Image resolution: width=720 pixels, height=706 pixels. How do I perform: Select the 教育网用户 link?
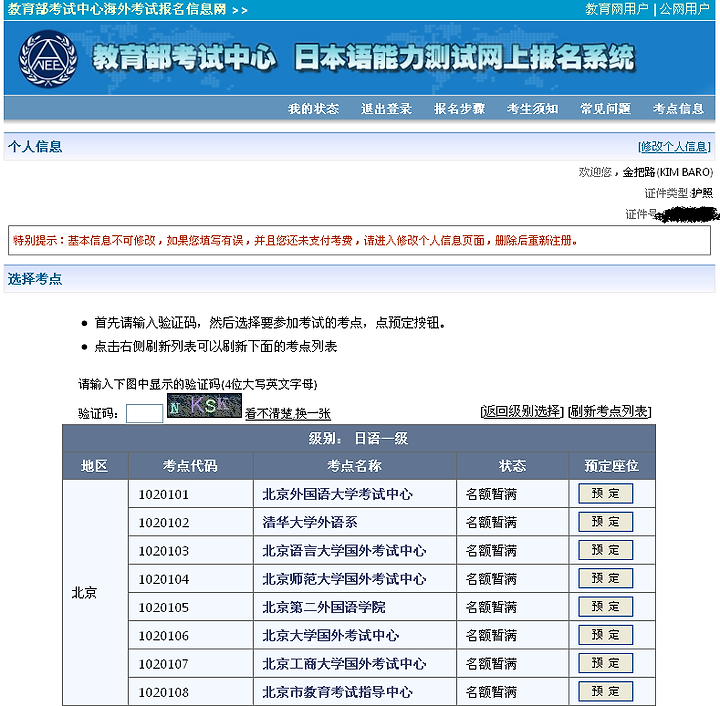point(617,9)
